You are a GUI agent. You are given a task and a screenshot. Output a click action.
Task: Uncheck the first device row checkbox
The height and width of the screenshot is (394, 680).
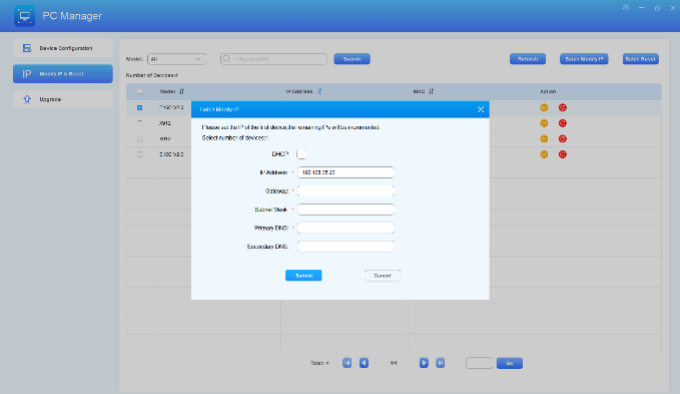click(x=139, y=107)
